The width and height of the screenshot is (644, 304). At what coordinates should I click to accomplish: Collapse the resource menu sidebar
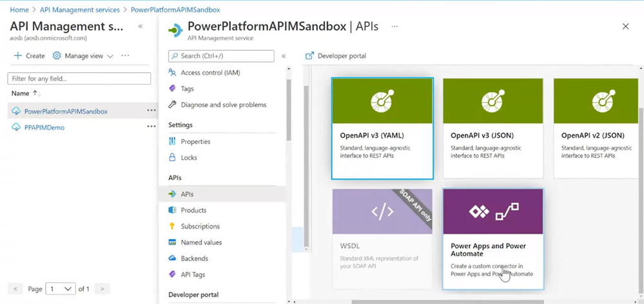pyautogui.click(x=284, y=56)
